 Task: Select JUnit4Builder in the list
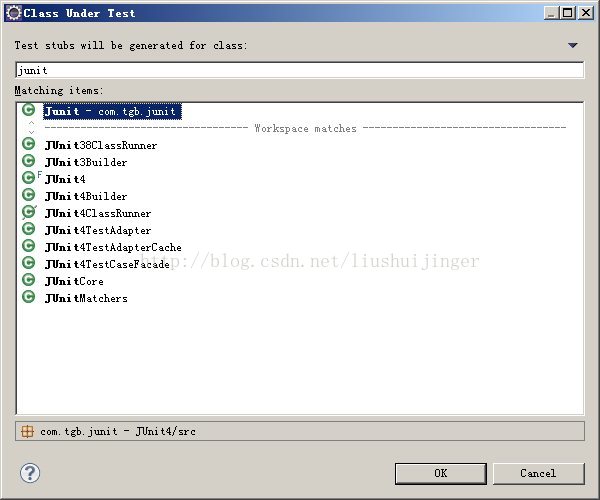[x=86, y=196]
